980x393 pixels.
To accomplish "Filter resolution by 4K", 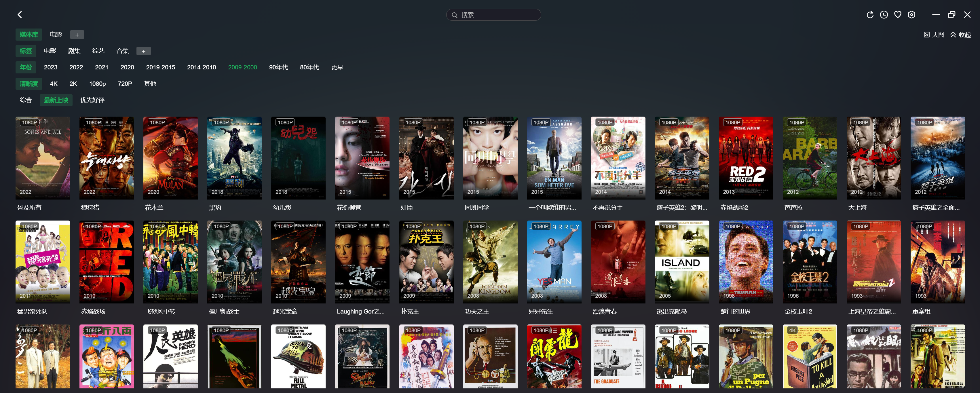I will 54,84.
